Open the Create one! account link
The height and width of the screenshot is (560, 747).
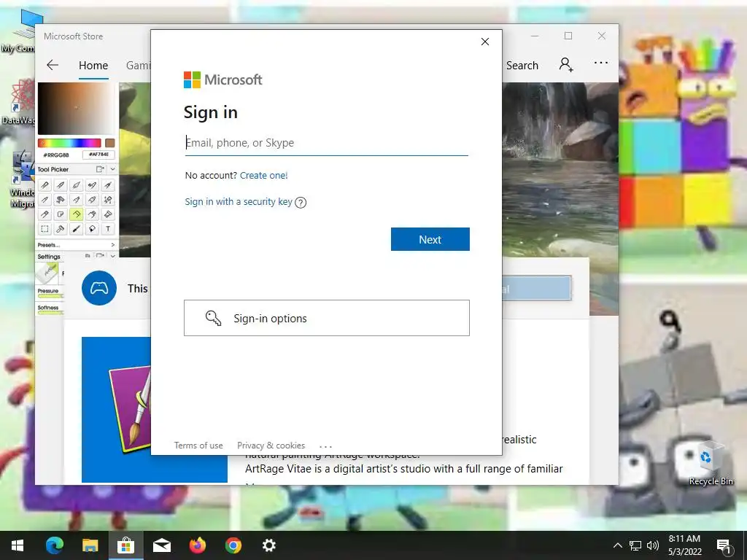(263, 175)
